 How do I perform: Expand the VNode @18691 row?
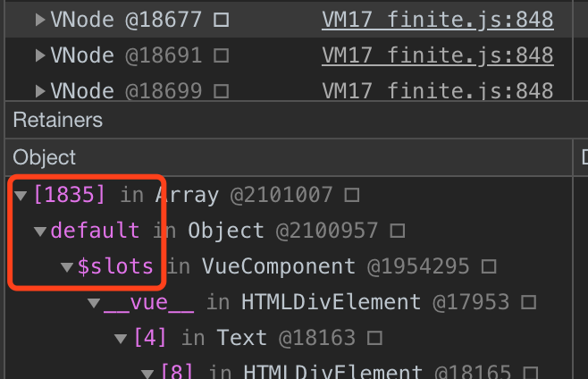point(39,55)
